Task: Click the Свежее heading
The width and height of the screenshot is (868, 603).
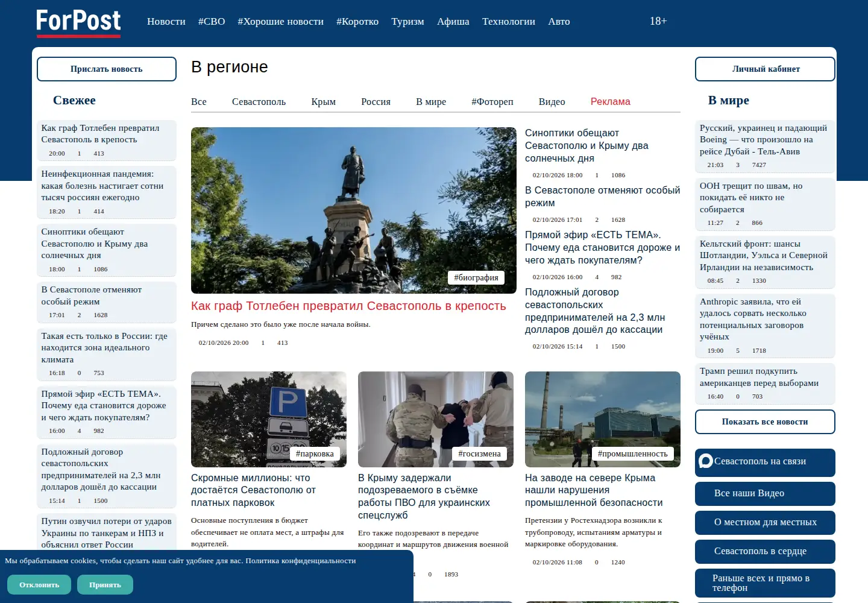Action: click(74, 100)
